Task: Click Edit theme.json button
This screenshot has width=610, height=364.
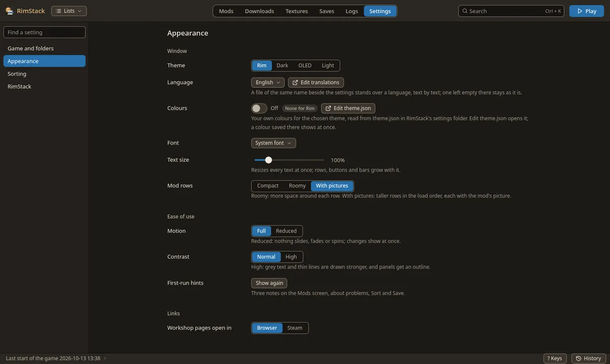Action: tap(348, 108)
